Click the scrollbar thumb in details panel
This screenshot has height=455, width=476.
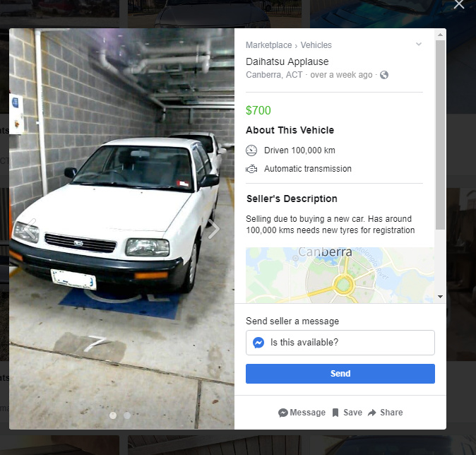[x=440, y=135]
